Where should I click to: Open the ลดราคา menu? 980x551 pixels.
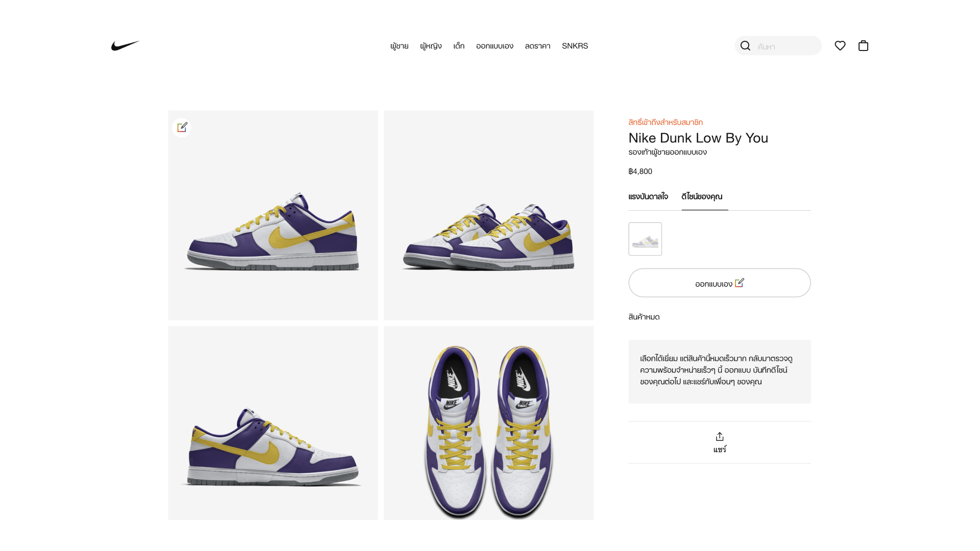click(x=537, y=46)
